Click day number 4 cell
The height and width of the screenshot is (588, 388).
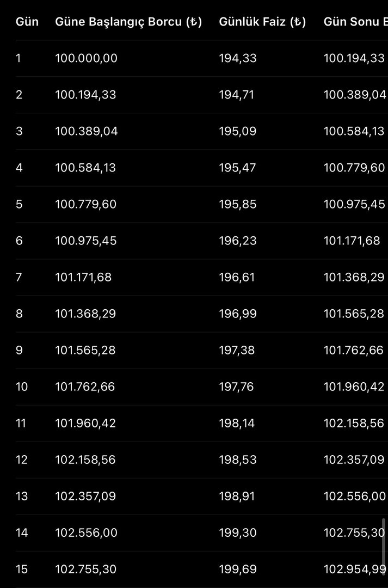pos(19,168)
